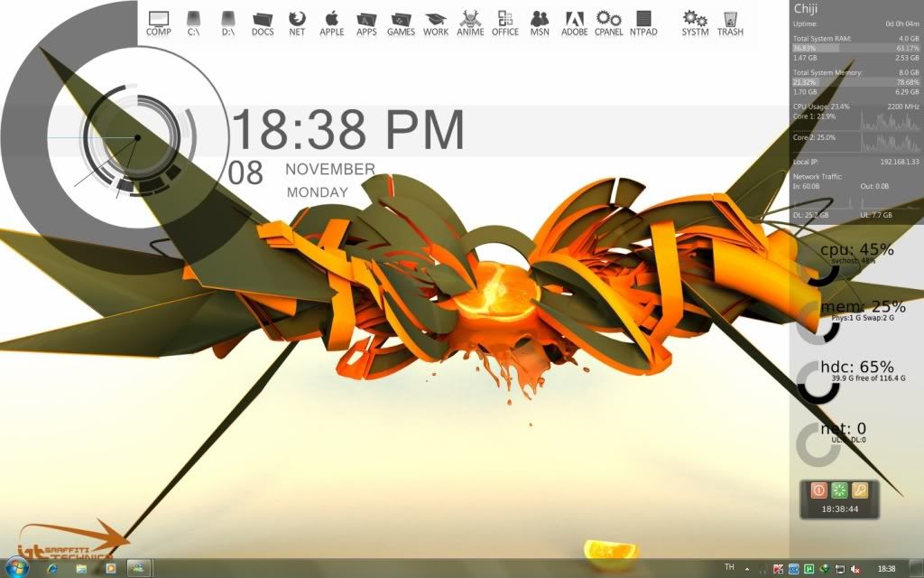Click the analog circular clock widget
924x578 pixels.
(137, 138)
